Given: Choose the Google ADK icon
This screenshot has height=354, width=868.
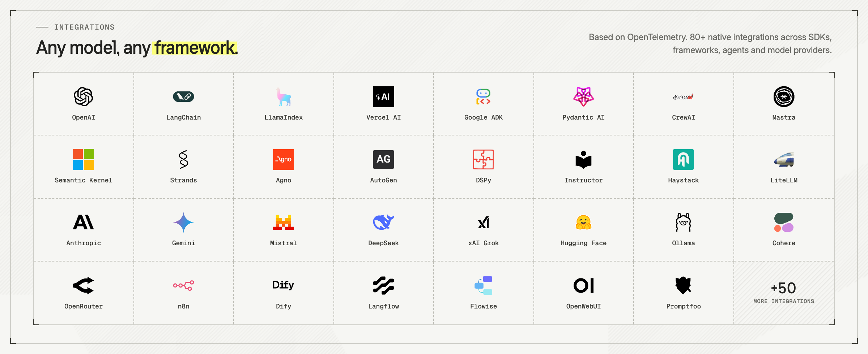Looking at the screenshot, I should click(484, 96).
